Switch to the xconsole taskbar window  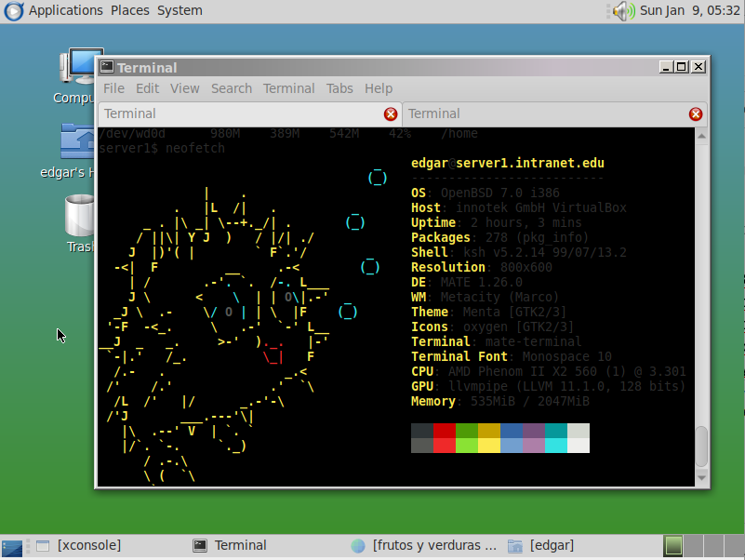click(80, 546)
